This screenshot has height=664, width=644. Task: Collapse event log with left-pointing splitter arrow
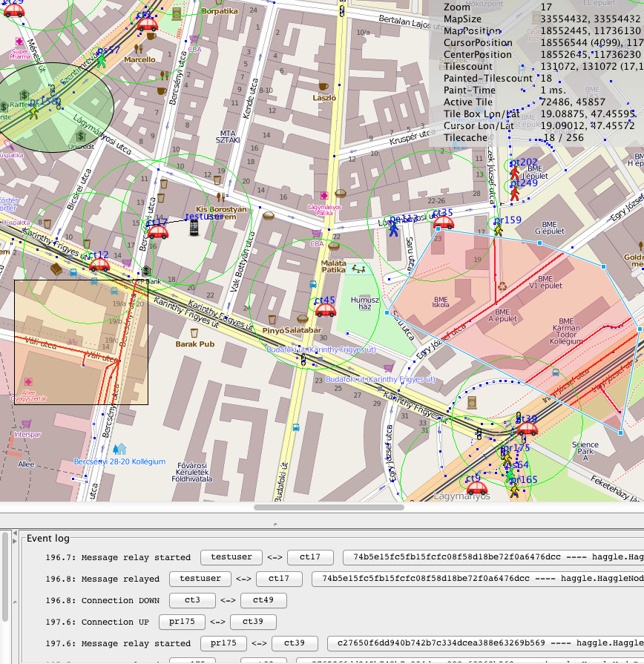point(15,533)
